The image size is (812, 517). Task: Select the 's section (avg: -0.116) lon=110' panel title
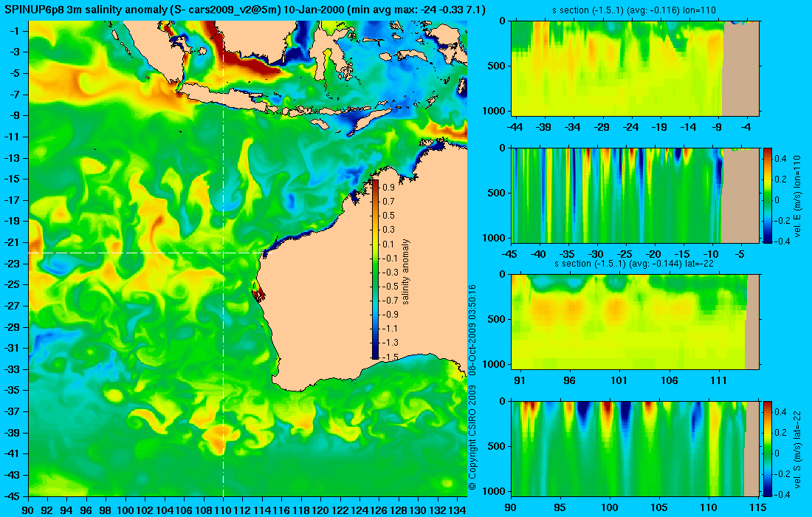tap(634, 10)
